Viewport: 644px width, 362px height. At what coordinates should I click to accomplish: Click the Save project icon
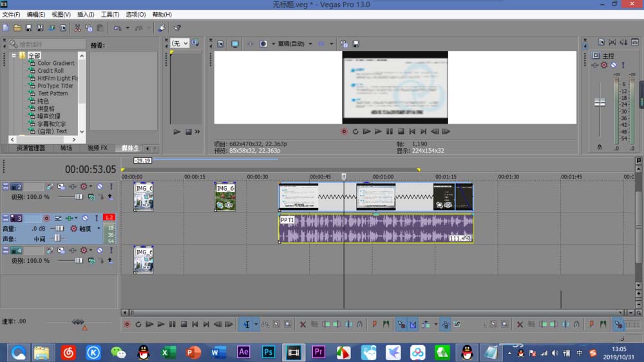coord(28,28)
